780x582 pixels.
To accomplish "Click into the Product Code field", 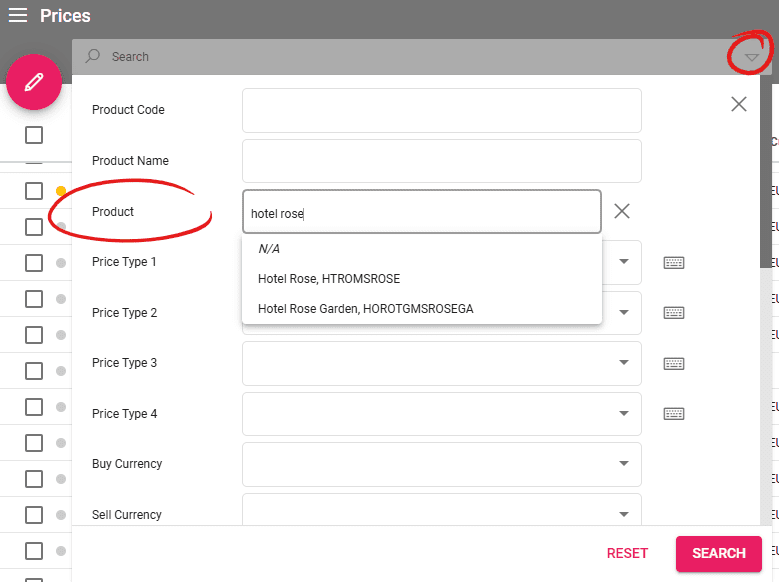I will (442, 110).
